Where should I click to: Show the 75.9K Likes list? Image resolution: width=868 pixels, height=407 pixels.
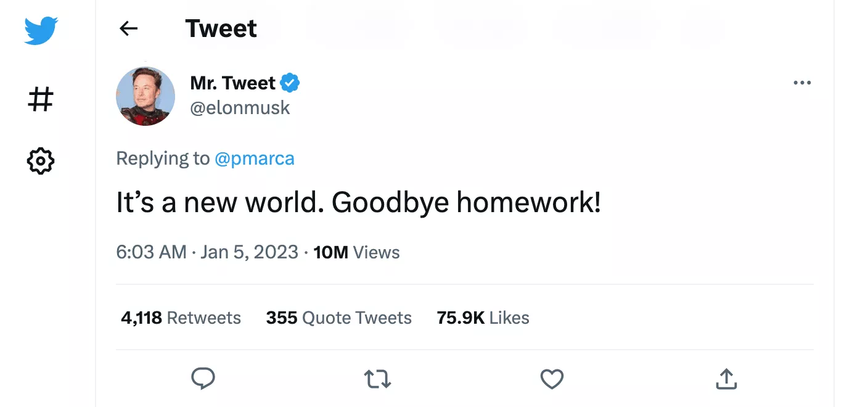pos(483,318)
